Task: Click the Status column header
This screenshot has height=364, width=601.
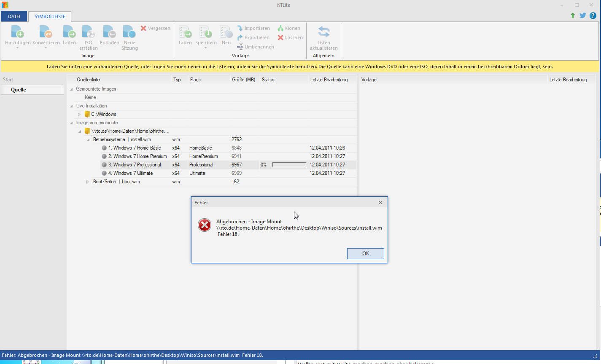Action: click(x=284, y=80)
